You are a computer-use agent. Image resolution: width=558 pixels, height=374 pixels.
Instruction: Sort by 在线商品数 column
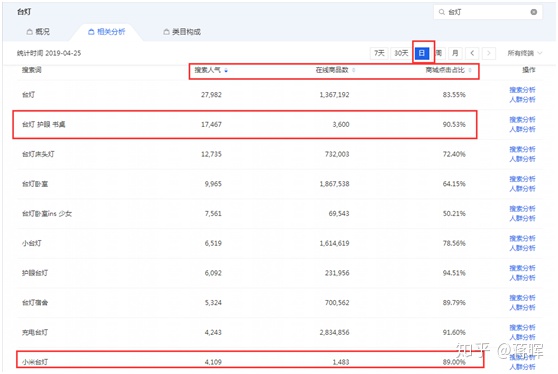(x=335, y=70)
